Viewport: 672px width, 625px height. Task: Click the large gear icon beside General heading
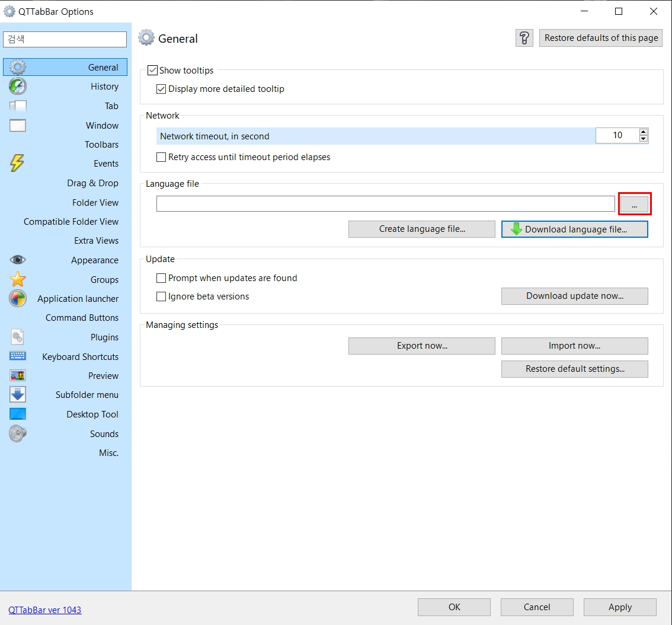pyautogui.click(x=146, y=38)
